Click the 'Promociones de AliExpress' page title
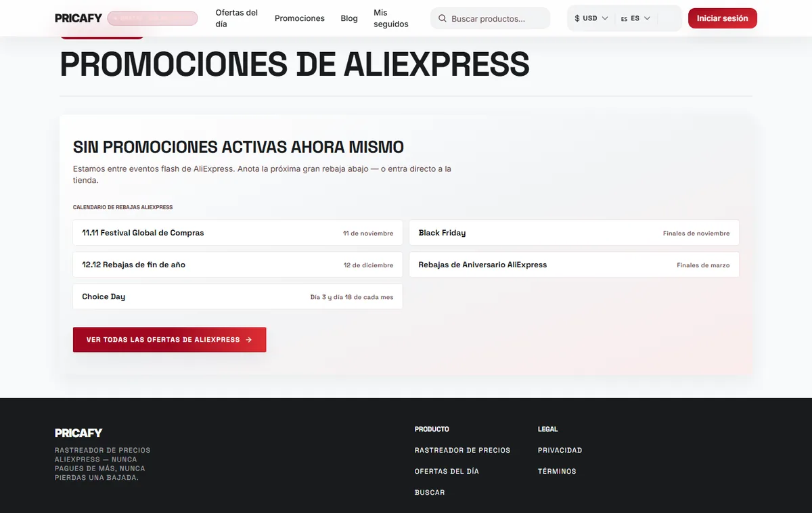812x513 pixels. (x=294, y=64)
